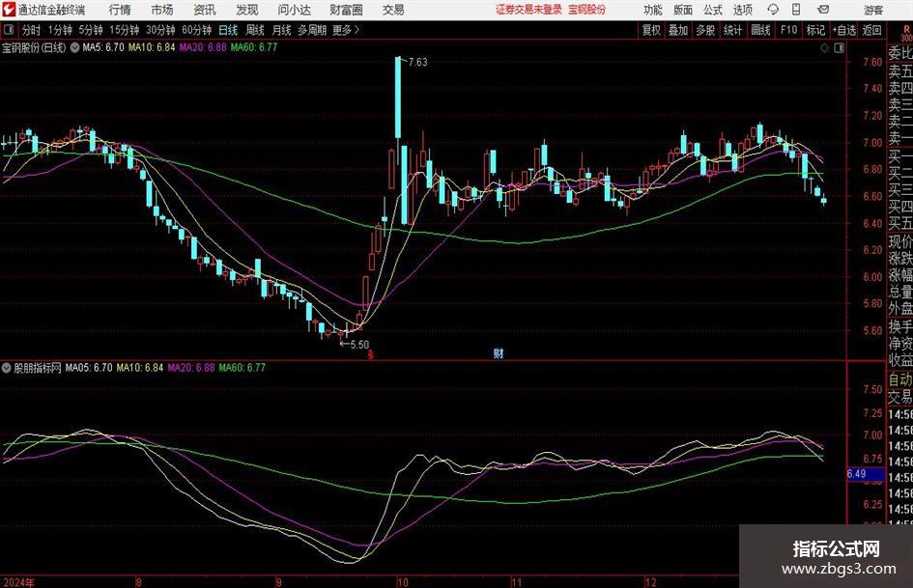Screen dimensions: 913x588
Task: Switch to the 1分钟 period tab
Action: click(x=60, y=30)
